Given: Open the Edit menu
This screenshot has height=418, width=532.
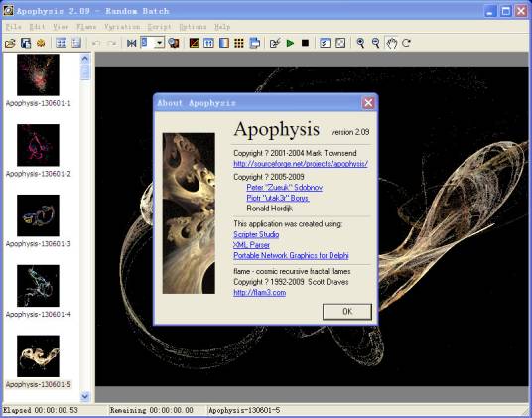Looking at the screenshot, I should (x=37, y=27).
